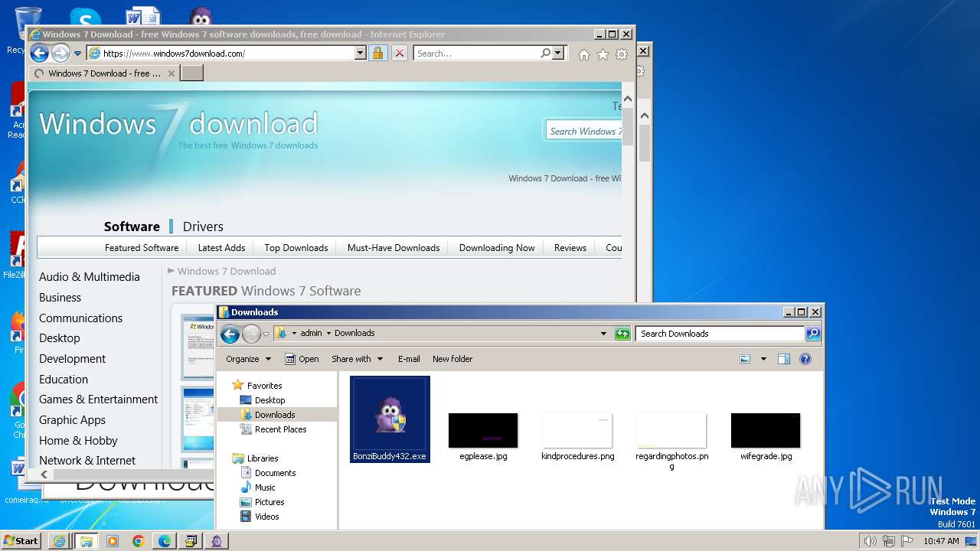This screenshot has height=551, width=980.
Task: Open Must-Have Downloads menu item
Action: pos(394,248)
